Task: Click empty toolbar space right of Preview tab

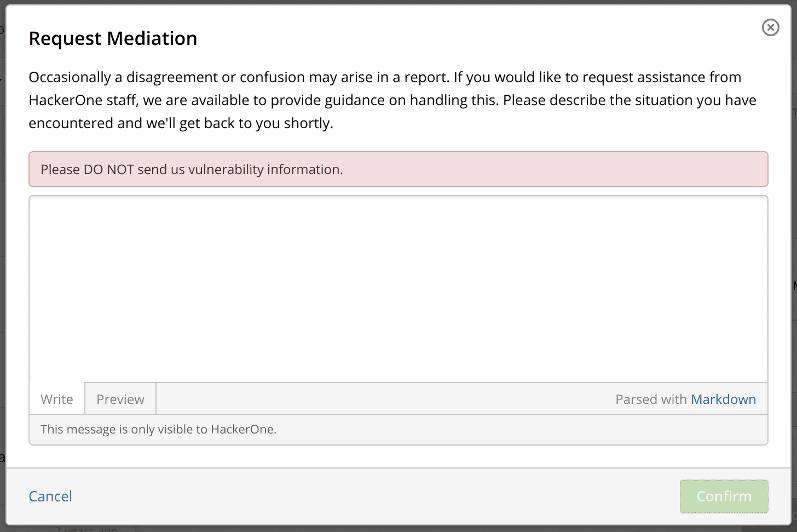Action: tap(383, 399)
